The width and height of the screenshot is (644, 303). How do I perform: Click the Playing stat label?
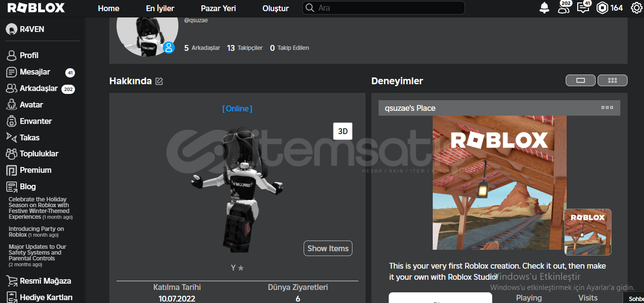[x=529, y=298]
